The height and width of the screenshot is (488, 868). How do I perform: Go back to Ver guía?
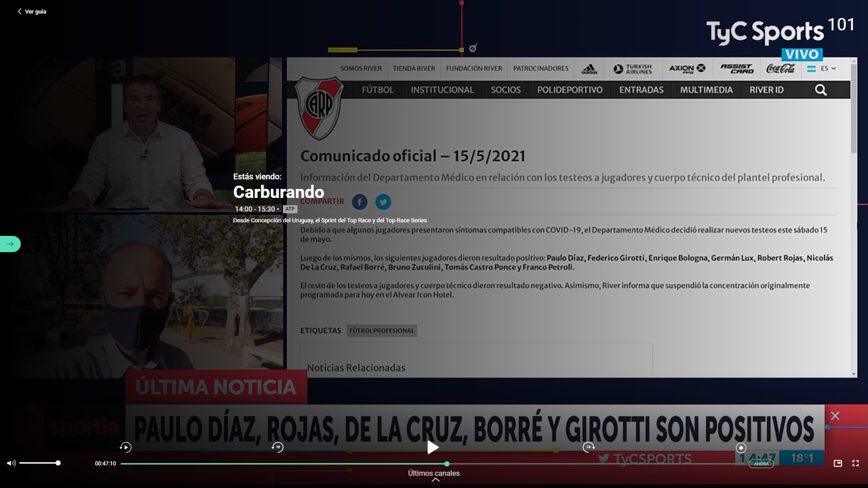coord(32,11)
